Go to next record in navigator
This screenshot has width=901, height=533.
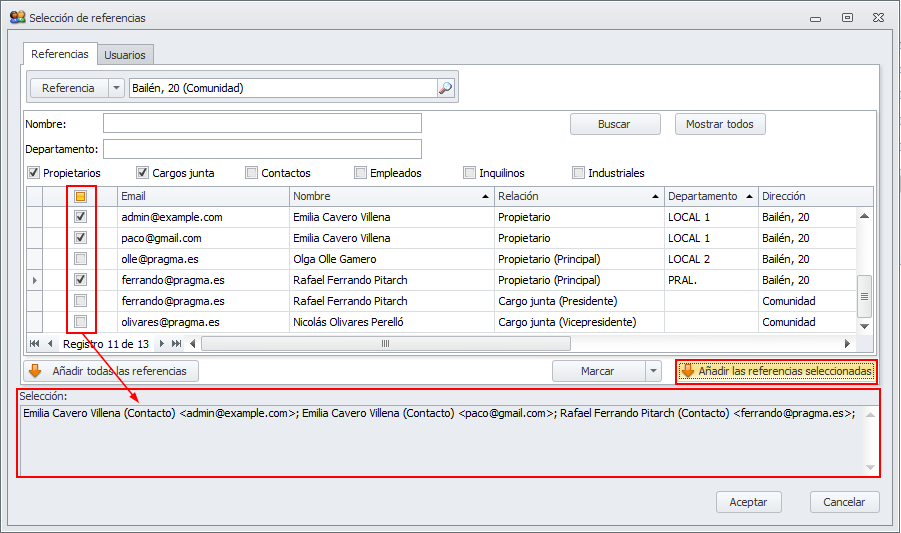tap(163, 343)
